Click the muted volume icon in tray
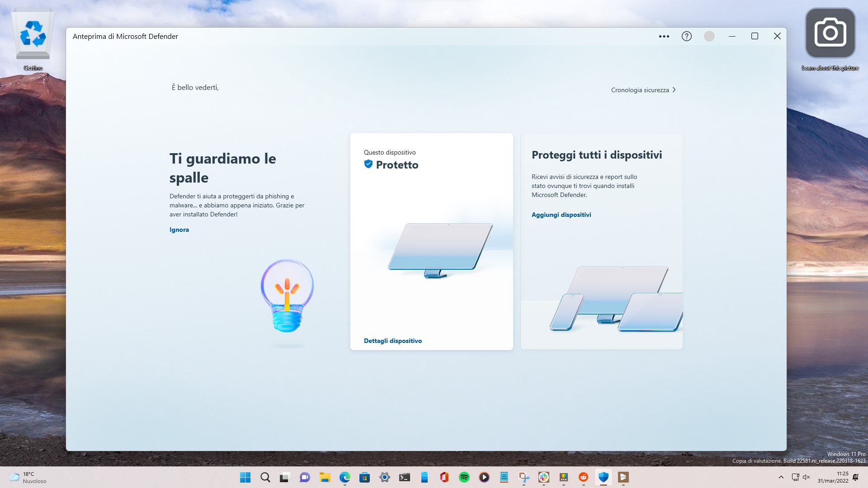 point(806,477)
